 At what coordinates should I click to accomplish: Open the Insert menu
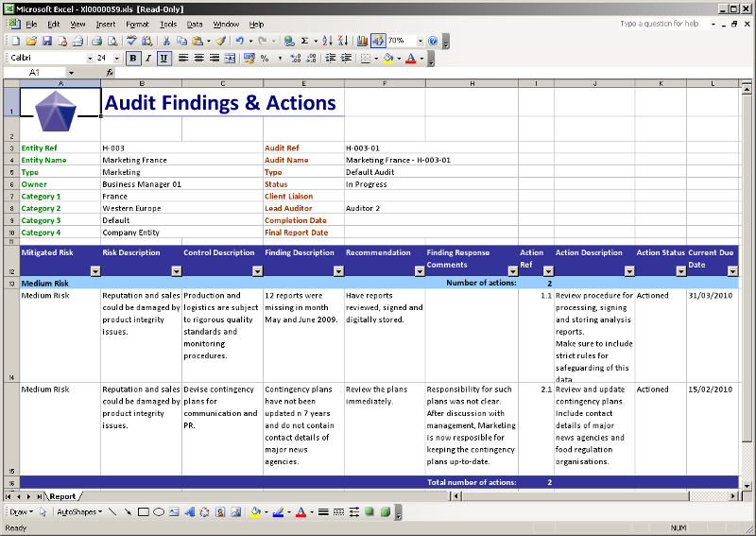click(x=106, y=25)
